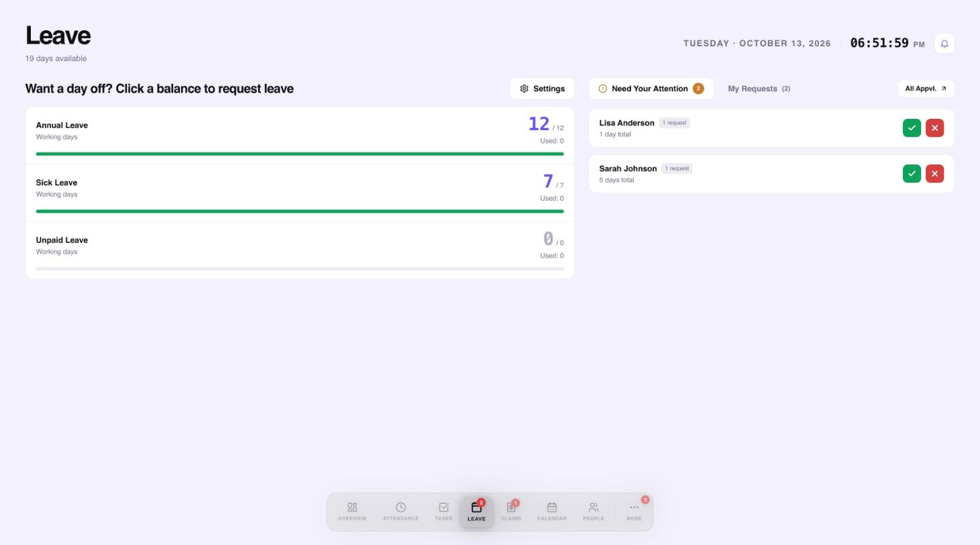Approve Sarah Johnson's leave request
980x545 pixels.
click(912, 174)
